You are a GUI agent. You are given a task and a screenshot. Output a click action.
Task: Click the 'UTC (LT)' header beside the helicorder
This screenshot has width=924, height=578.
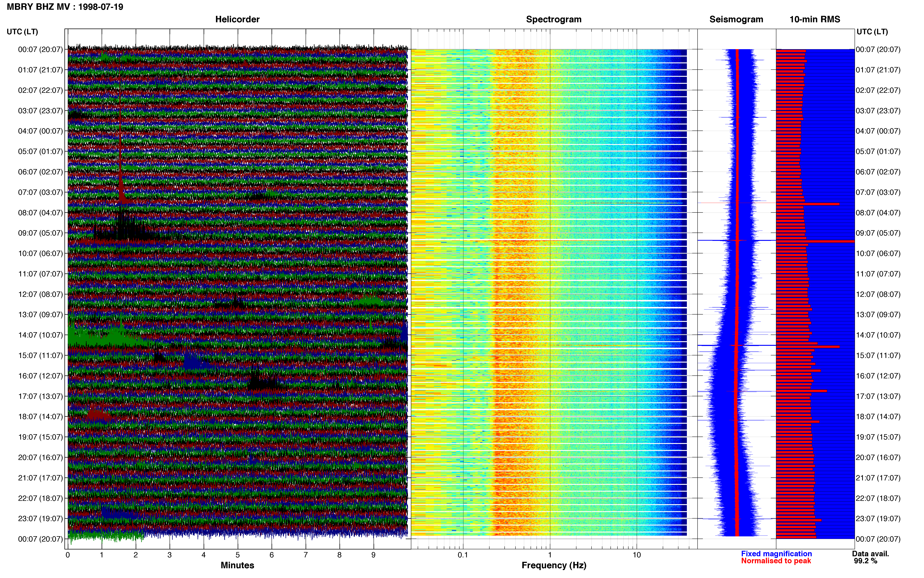(x=22, y=32)
